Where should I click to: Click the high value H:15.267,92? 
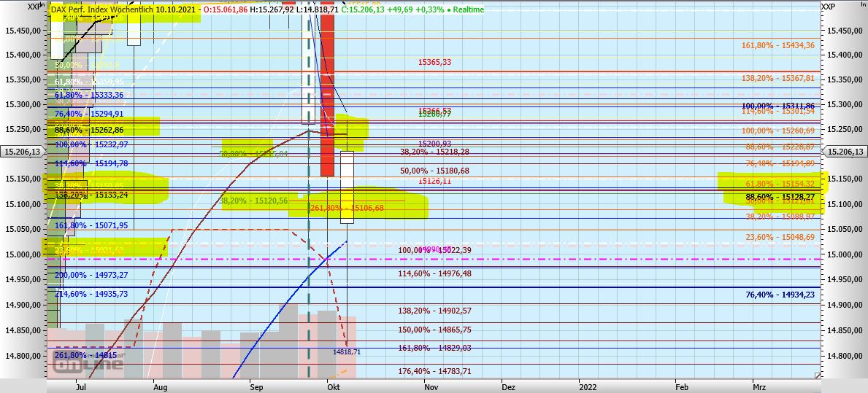(272, 9)
